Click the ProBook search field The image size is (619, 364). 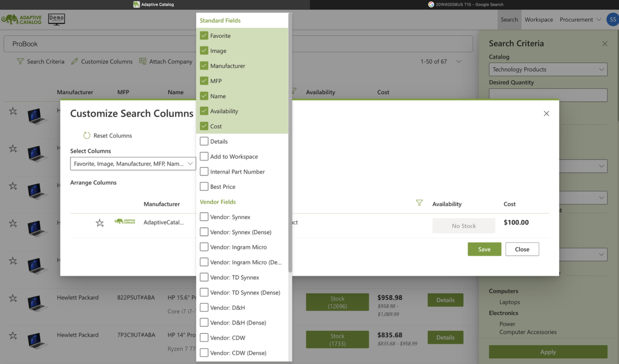point(238,44)
